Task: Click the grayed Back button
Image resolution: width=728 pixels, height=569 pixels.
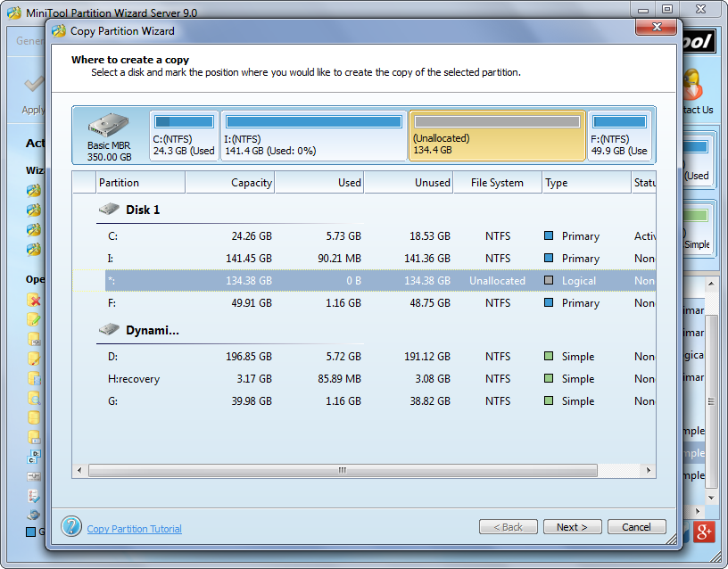Action: pyautogui.click(x=508, y=527)
